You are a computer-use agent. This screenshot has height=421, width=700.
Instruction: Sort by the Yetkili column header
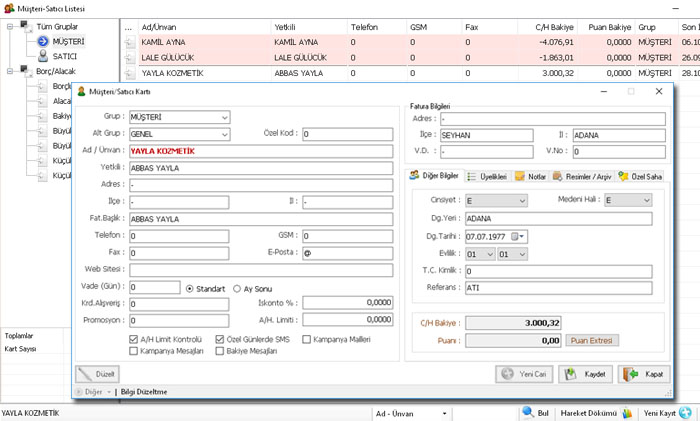[x=309, y=27]
